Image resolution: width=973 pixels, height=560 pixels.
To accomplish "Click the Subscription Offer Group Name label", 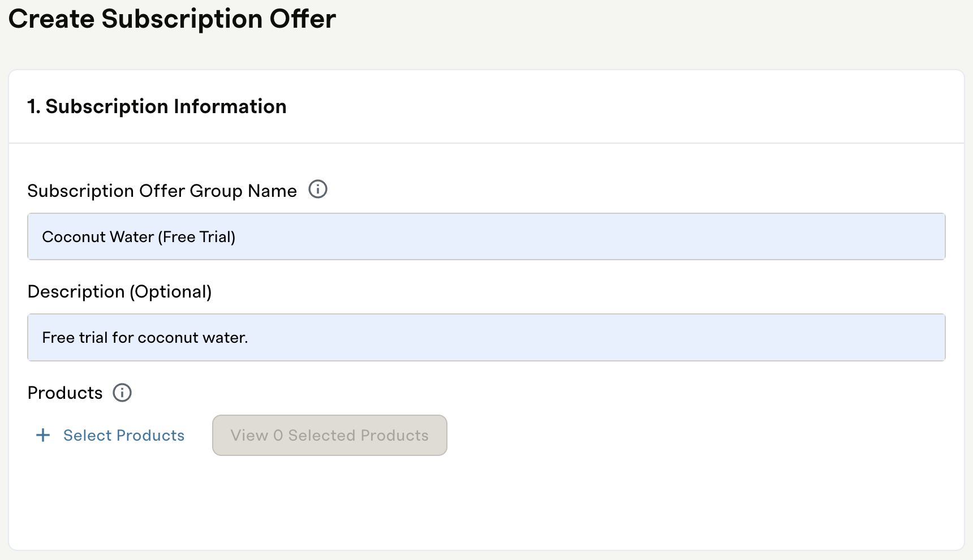I will tap(162, 191).
